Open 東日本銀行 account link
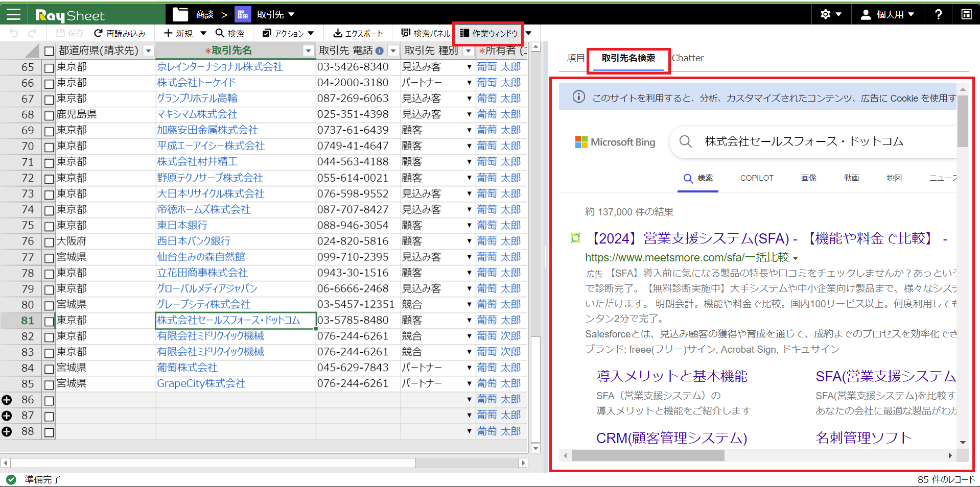 182,226
